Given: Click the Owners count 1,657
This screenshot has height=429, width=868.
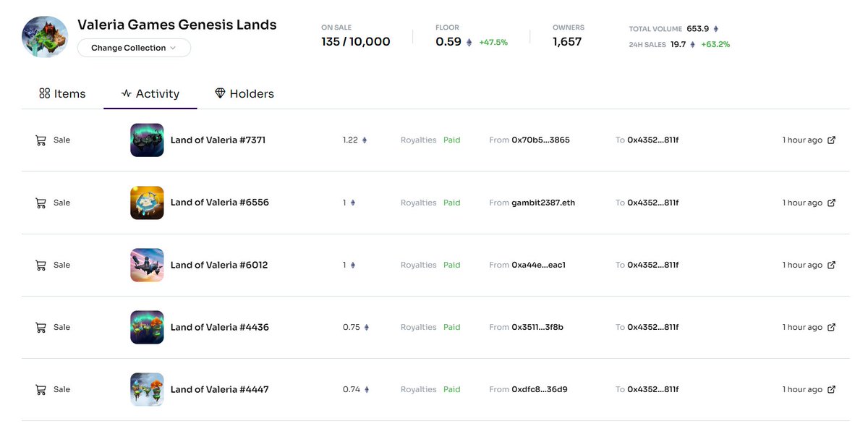Looking at the screenshot, I should [x=567, y=42].
